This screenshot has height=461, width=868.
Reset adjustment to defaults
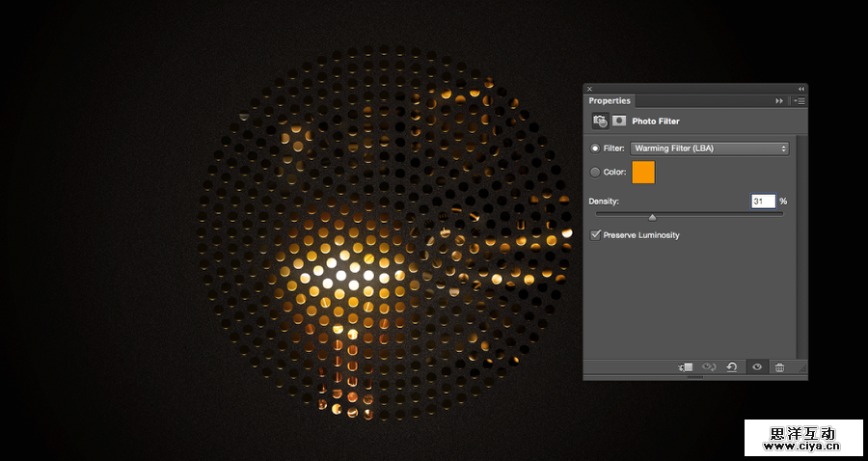click(x=732, y=367)
